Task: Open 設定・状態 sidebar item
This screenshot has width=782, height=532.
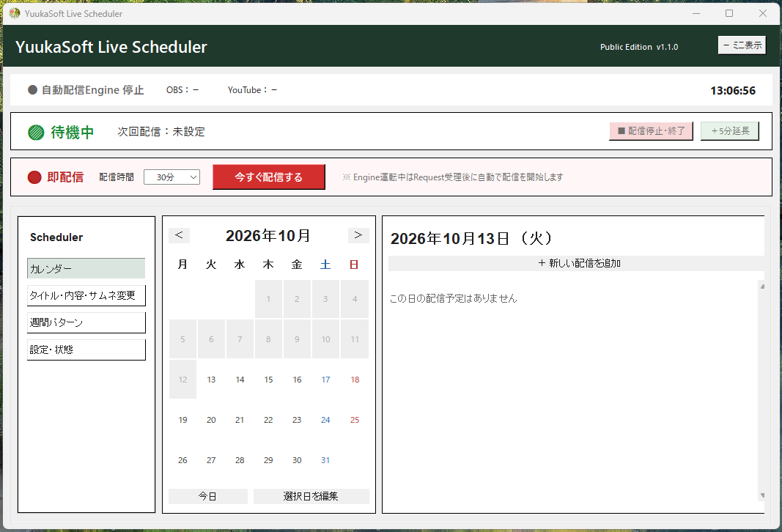Action: click(86, 350)
